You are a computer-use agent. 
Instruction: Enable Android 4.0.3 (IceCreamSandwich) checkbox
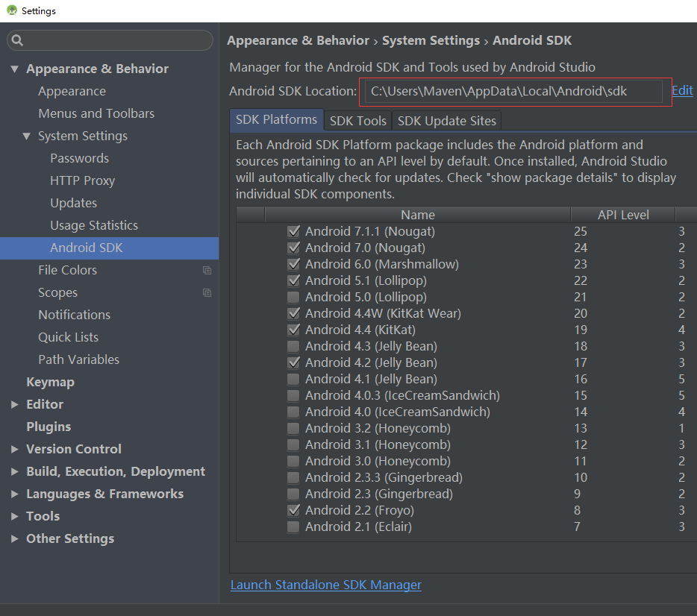pyautogui.click(x=293, y=396)
